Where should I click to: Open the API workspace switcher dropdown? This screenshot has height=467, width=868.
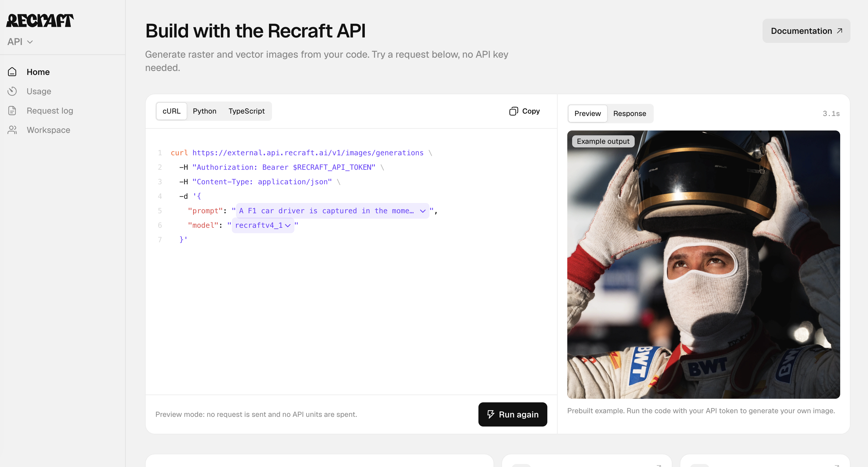click(x=20, y=42)
